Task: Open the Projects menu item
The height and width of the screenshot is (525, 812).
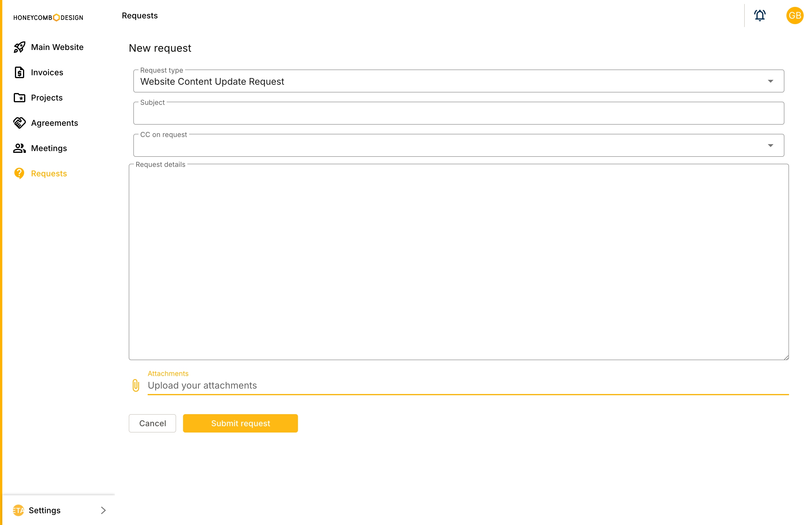Action: click(x=47, y=97)
